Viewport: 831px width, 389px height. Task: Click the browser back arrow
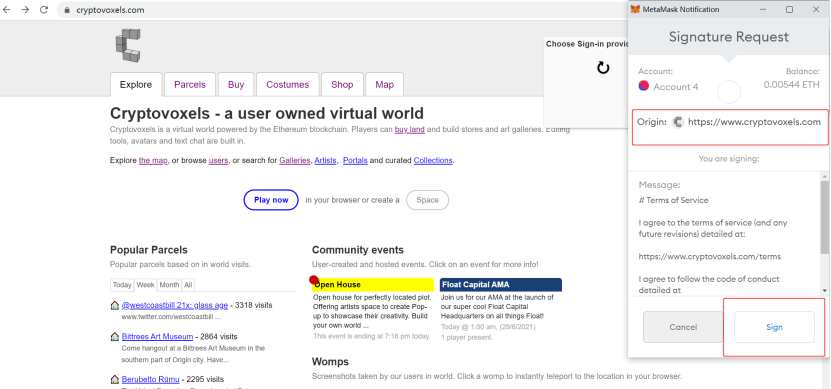coord(7,10)
